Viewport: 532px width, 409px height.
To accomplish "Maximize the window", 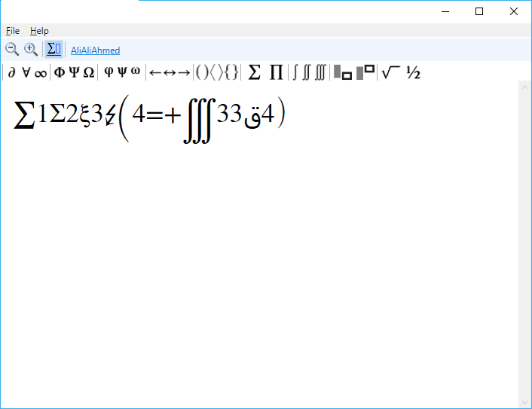I will [x=479, y=11].
